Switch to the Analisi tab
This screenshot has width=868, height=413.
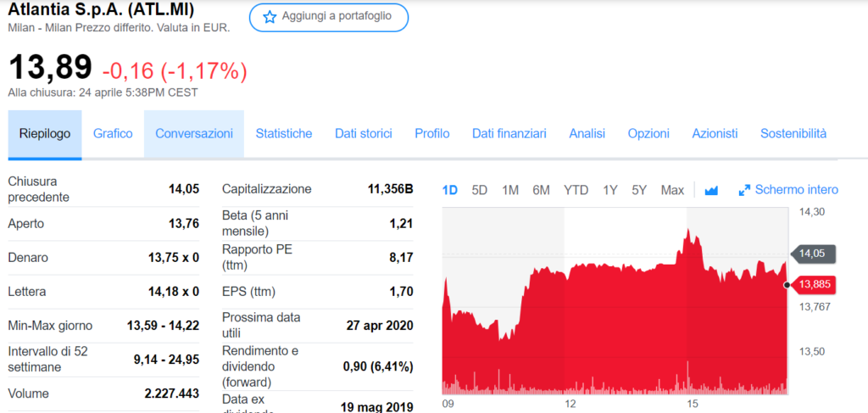[587, 134]
